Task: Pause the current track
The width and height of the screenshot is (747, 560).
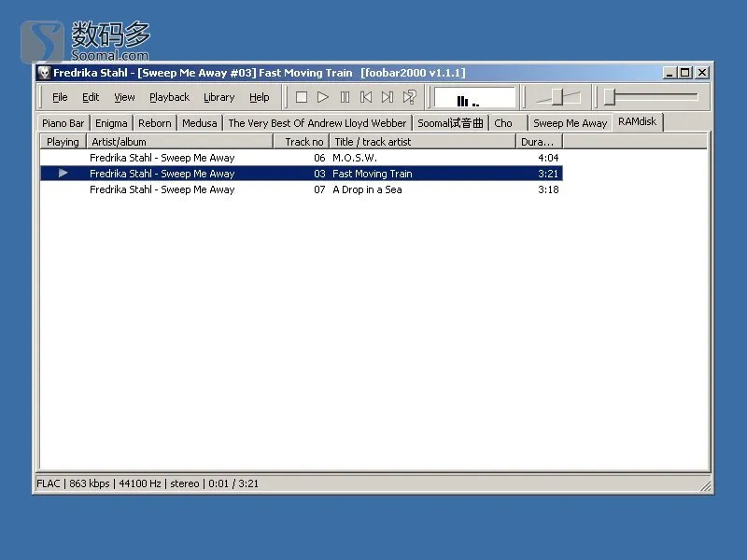Action: [345, 97]
